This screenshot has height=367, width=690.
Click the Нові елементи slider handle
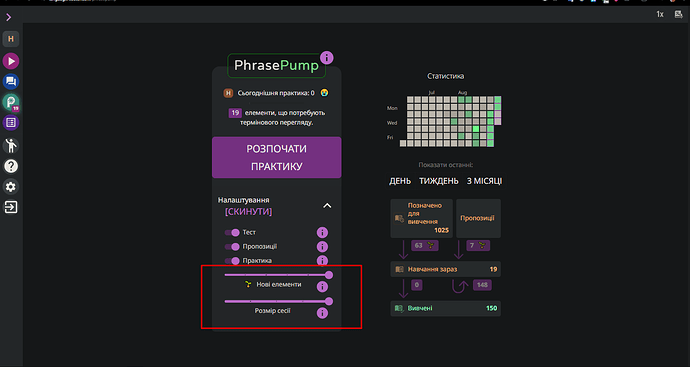[329, 275]
